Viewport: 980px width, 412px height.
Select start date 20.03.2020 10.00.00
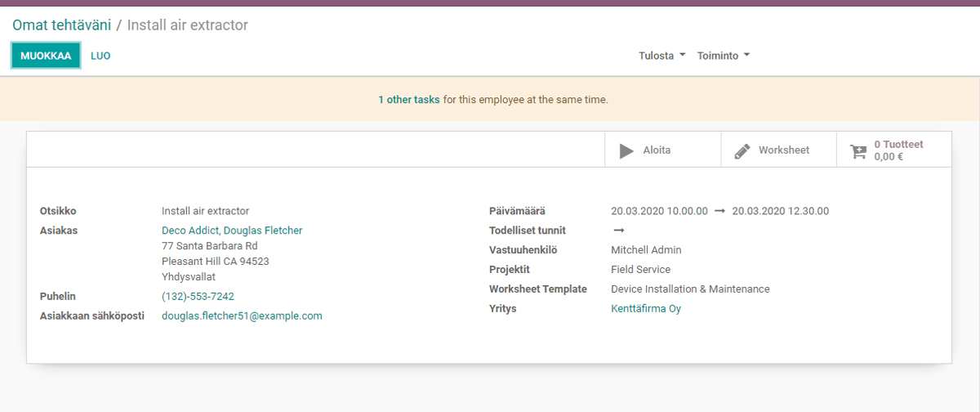point(659,211)
